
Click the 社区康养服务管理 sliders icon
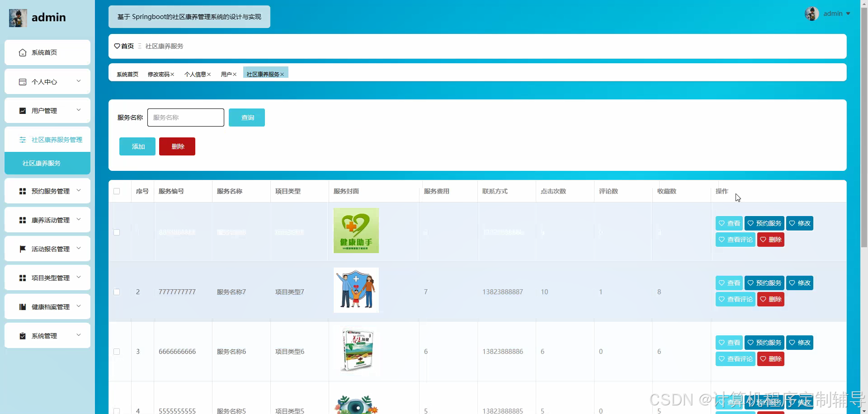tap(23, 140)
